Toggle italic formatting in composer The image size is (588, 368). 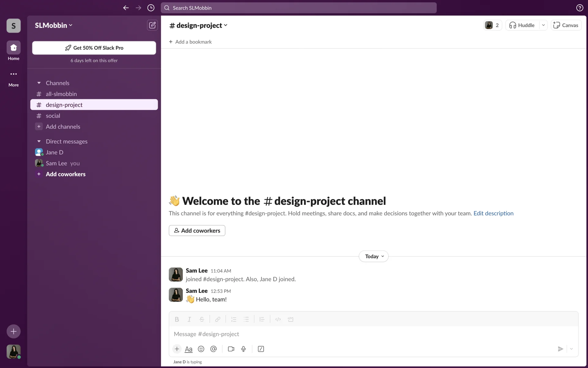pyautogui.click(x=189, y=319)
